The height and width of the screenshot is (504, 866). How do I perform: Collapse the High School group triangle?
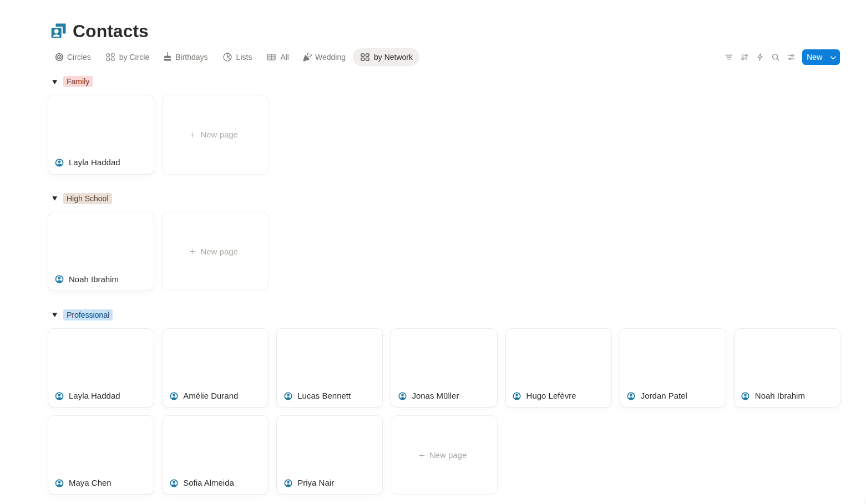54,198
